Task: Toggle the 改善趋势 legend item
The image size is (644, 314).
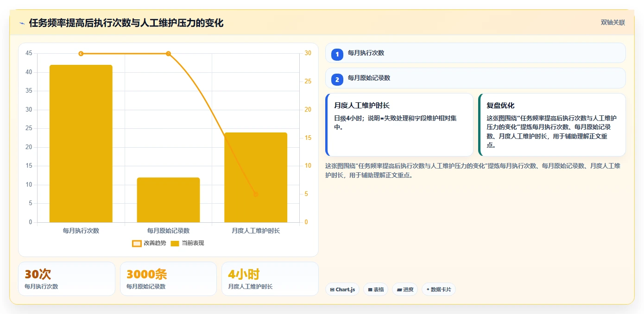Action: click(x=149, y=243)
